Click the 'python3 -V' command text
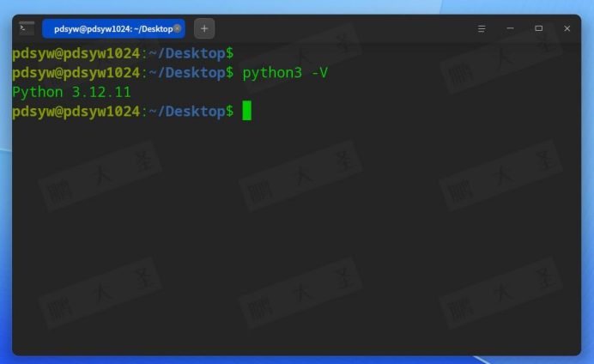Screen dimensions: 594x364 pos(285,73)
